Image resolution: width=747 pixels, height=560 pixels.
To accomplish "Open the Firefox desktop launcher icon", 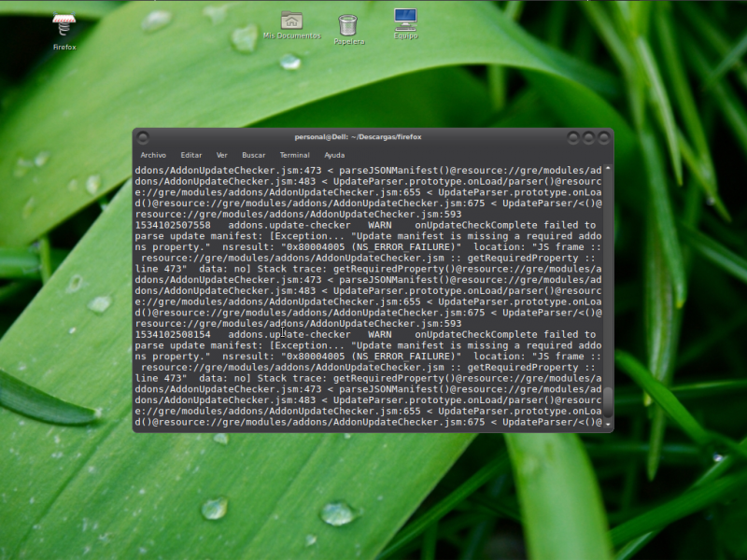I will [64, 26].
